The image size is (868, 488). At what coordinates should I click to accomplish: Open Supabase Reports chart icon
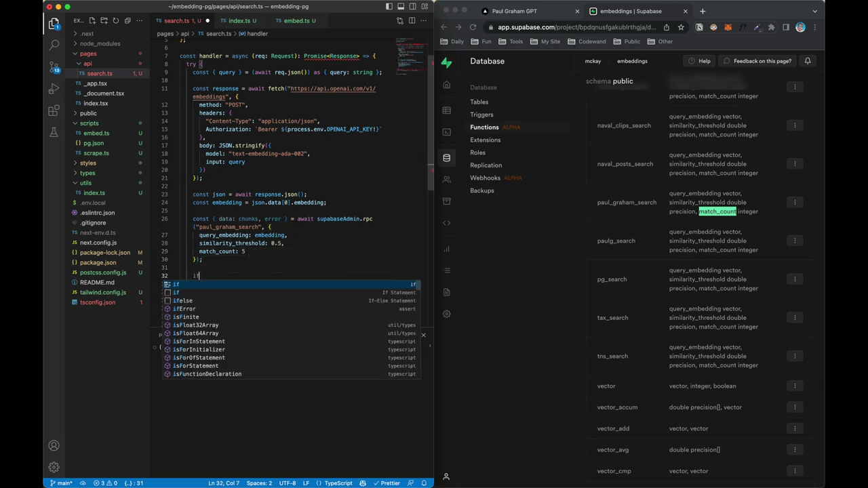pyautogui.click(x=446, y=249)
